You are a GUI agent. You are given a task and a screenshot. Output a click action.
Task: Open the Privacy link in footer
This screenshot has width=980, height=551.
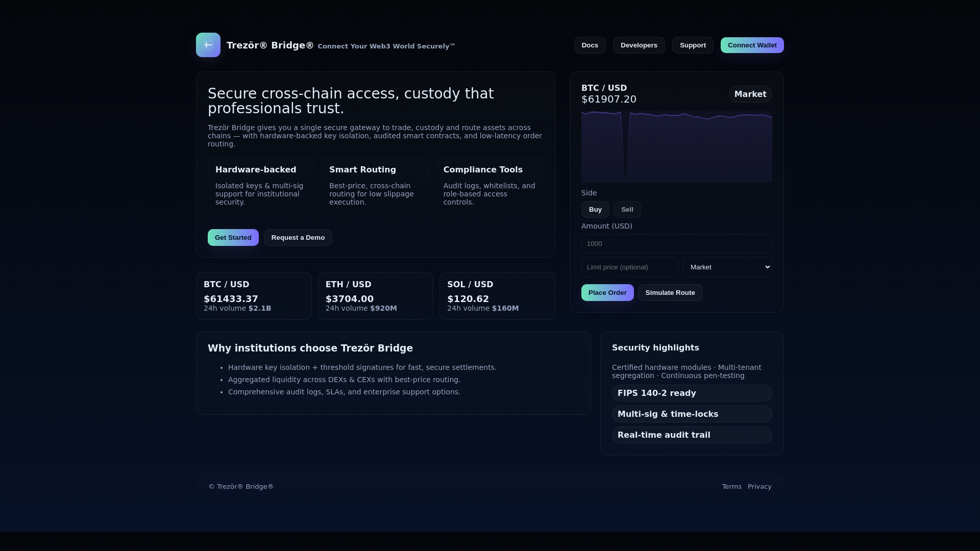point(759,487)
